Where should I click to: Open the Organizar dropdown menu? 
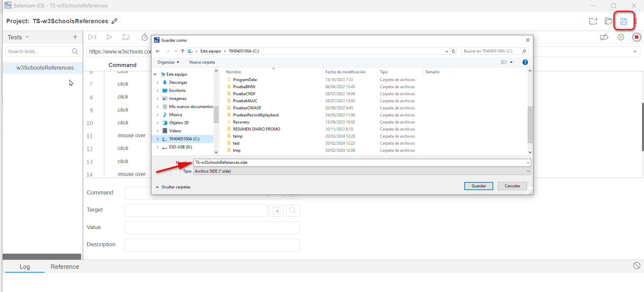tap(168, 62)
